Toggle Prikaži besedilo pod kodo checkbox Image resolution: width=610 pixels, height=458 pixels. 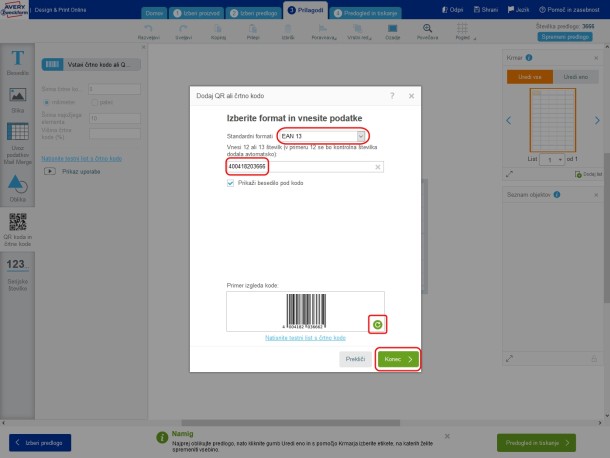[231, 183]
